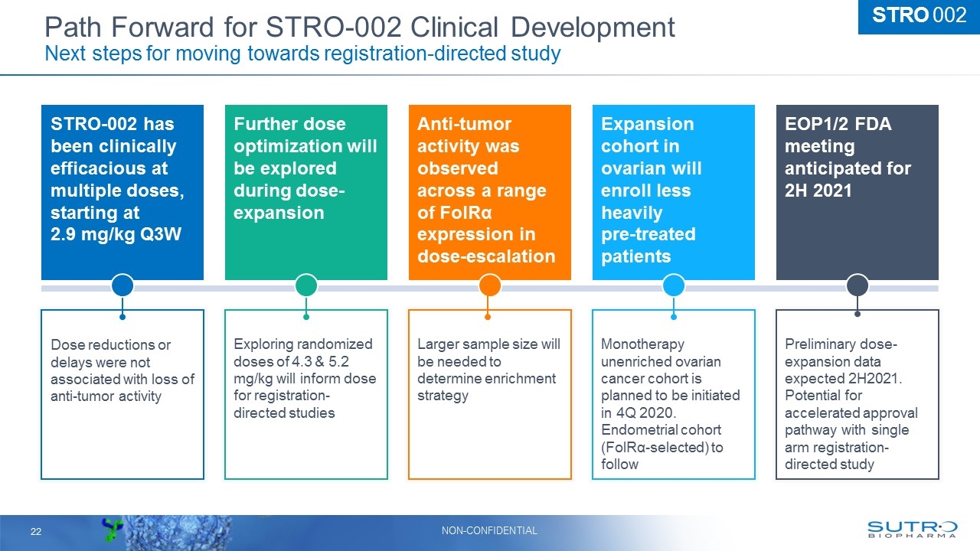This screenshot has height=551, width=980.
Task: Select the orange timeline node for anti-tumor activity
Action: point(489,285)
